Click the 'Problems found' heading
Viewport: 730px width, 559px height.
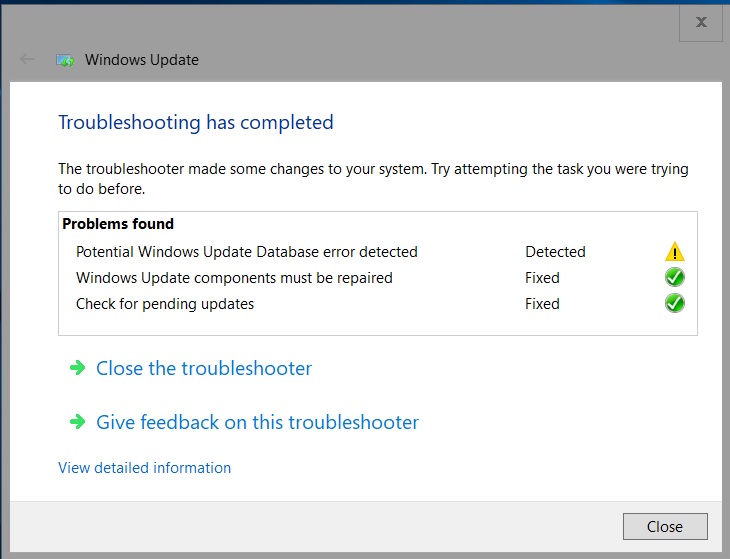(x=118, y=224)
